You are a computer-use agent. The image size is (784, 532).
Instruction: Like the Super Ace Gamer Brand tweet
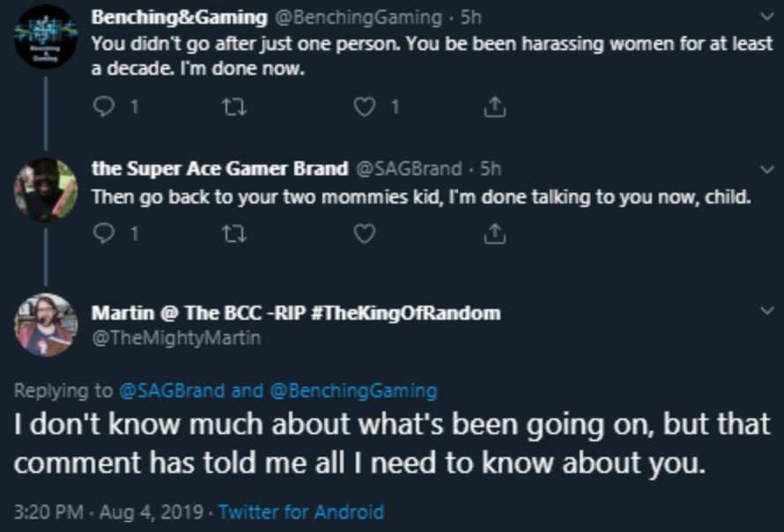(x=363, y=233)
